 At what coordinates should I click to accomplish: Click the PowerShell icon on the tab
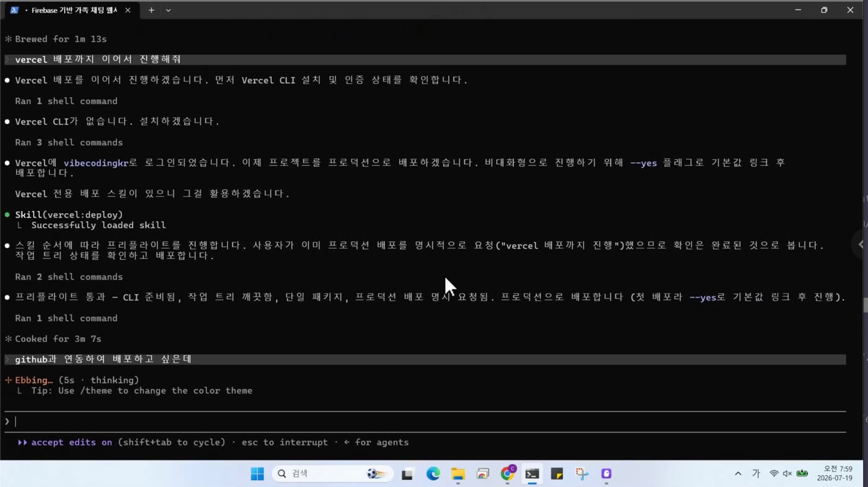14,10
